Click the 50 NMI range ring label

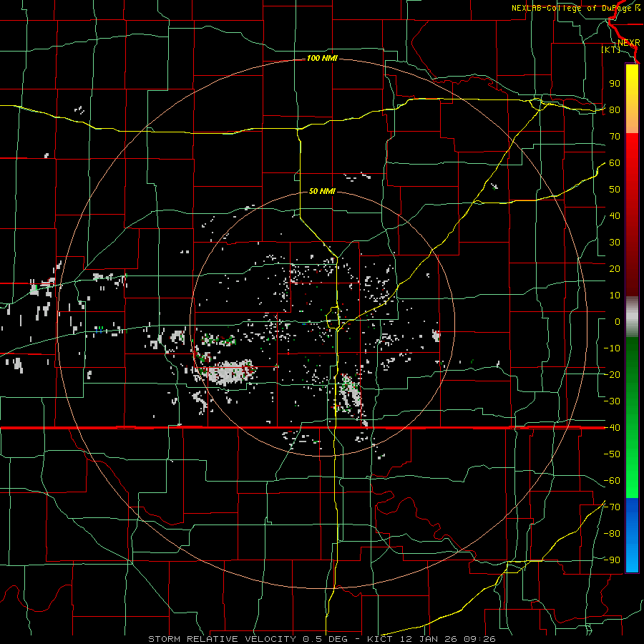[x=322, y=191]
